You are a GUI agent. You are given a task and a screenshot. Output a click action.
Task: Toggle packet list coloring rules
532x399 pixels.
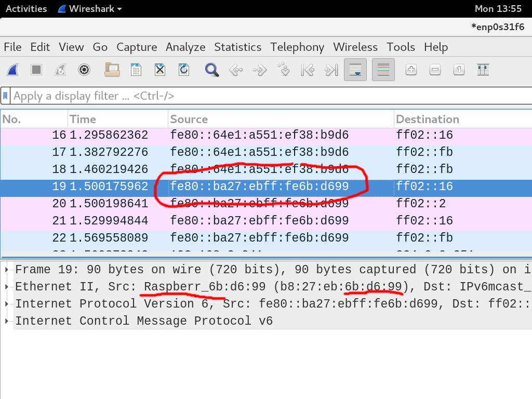[x=383, y=70]
